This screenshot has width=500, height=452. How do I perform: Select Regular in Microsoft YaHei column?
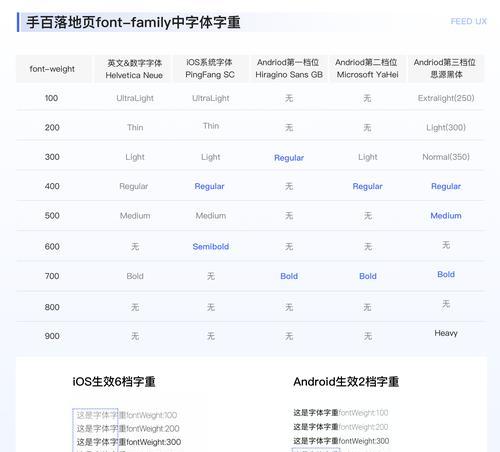[x=367, y=186]
